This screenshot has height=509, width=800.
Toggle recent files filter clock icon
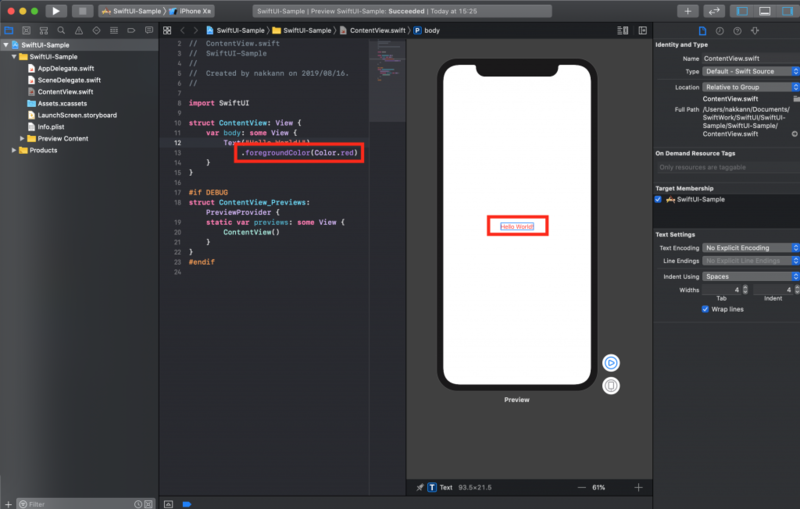pyautogui.click(x=138, y=504)
